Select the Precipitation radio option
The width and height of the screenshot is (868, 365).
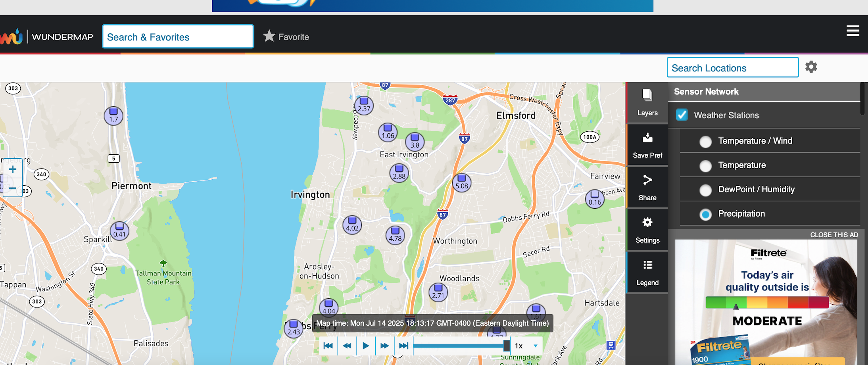tap(705, 215)
